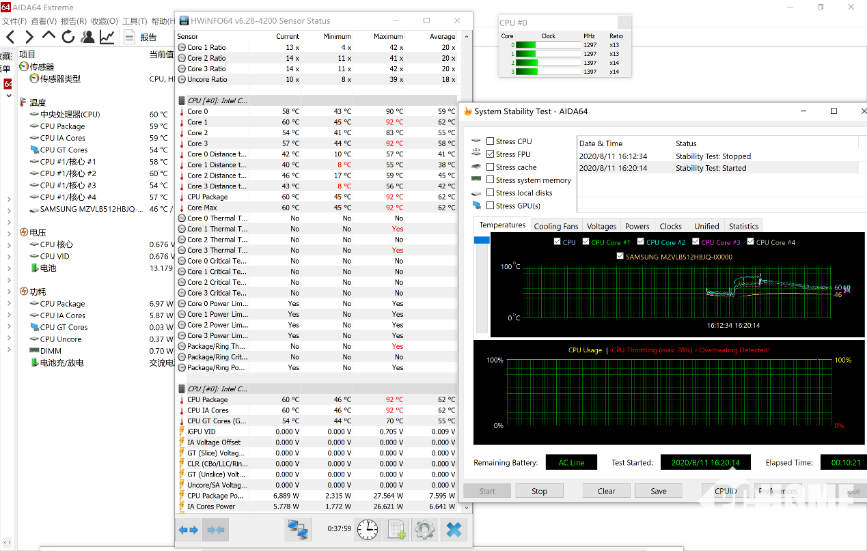
Task: Click Core 0 clock bar in CPU #0 window
Action: (x=549, y=45)
